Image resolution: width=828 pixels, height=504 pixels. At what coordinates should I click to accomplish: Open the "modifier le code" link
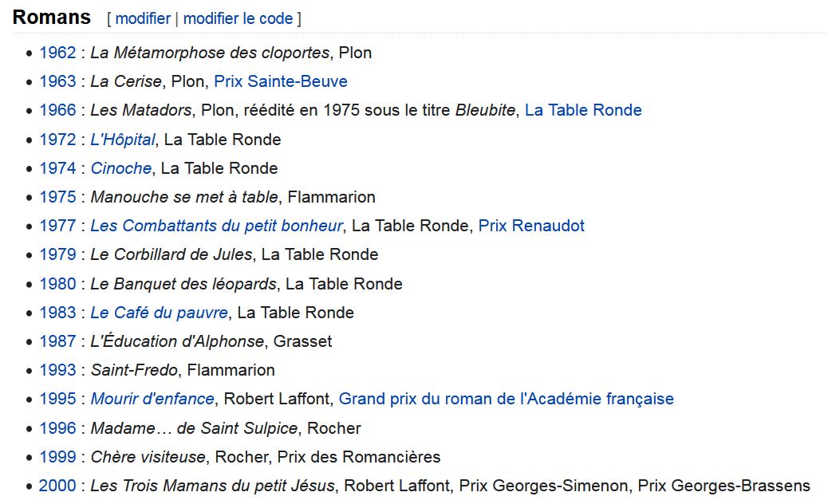click(x=238, y=18)
